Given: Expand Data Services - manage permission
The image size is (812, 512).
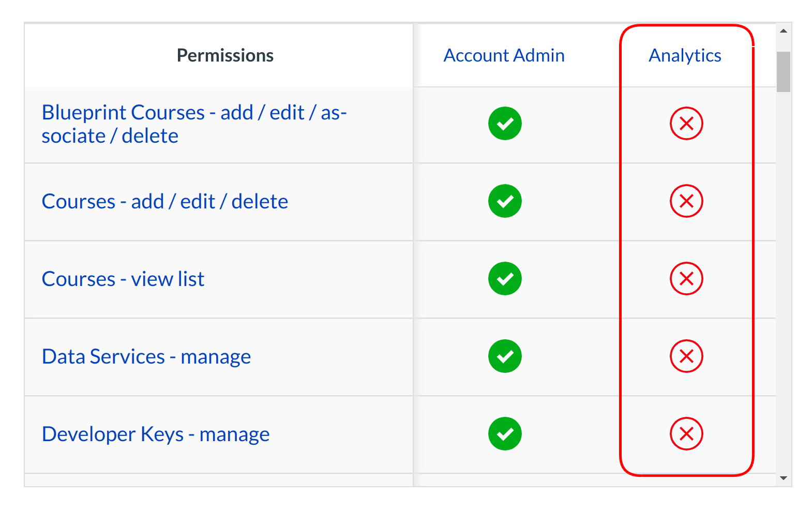Looking at the screenshot, I should (x=146, y=356).
